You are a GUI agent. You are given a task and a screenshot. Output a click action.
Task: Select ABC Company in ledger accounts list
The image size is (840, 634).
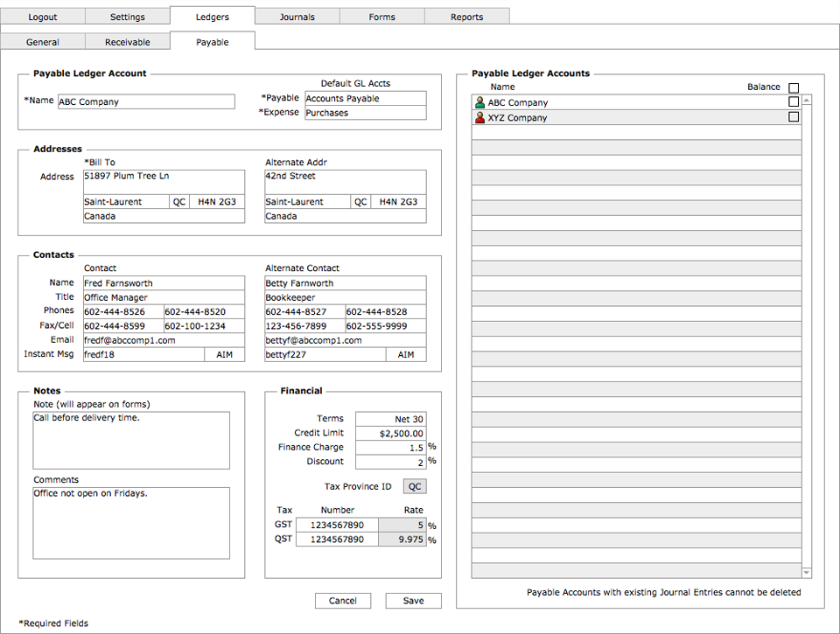click(636, 102)
